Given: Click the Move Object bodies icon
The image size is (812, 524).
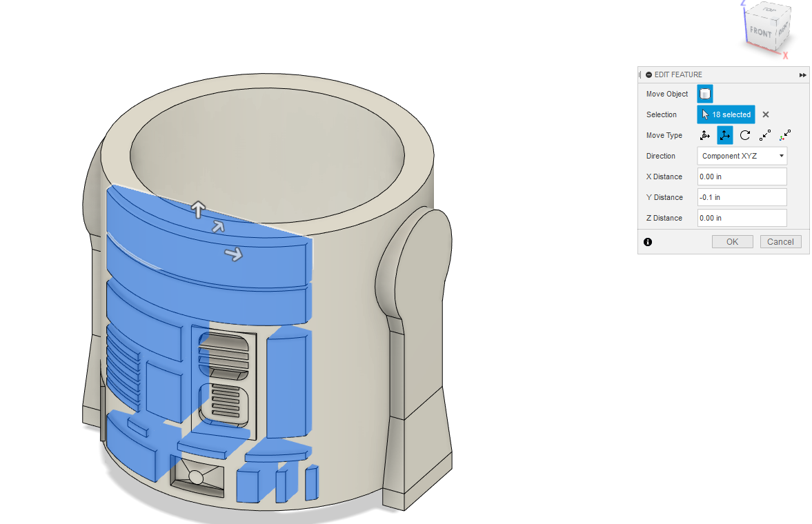Looking at the screenshot, I should (x=705, y=94).
